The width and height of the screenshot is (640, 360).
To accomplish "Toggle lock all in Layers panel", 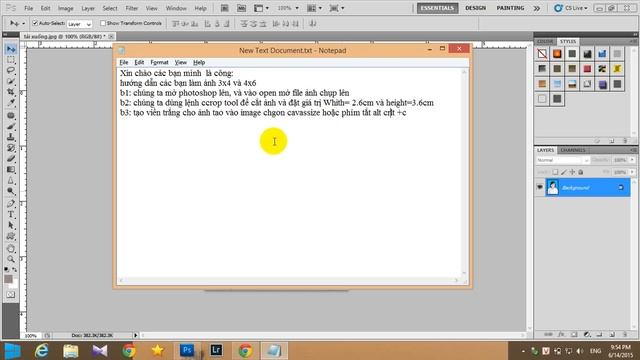I will pos(581,172).
